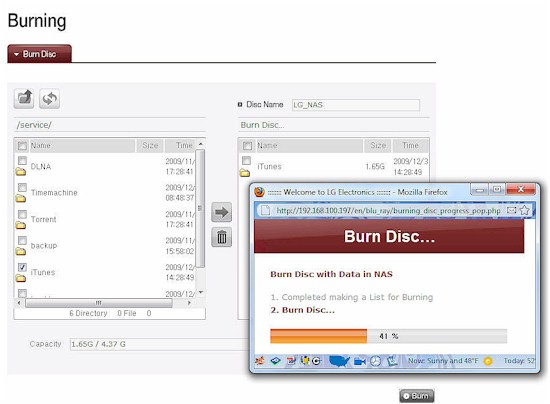The height and width of the screenshot is (404, 550).
Task: Click the Torrent folder name
Action: pos(43,220)
